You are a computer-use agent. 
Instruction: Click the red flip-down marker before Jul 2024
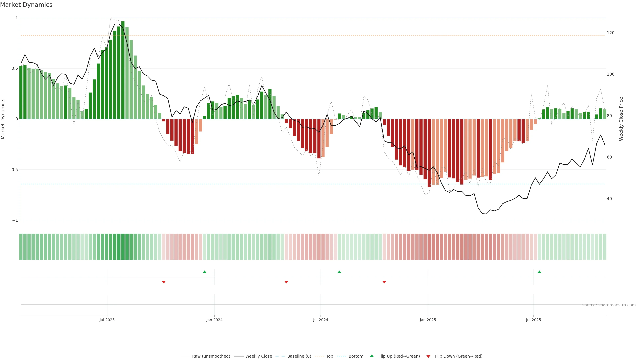pyautogui.click(x=286, y=282)
